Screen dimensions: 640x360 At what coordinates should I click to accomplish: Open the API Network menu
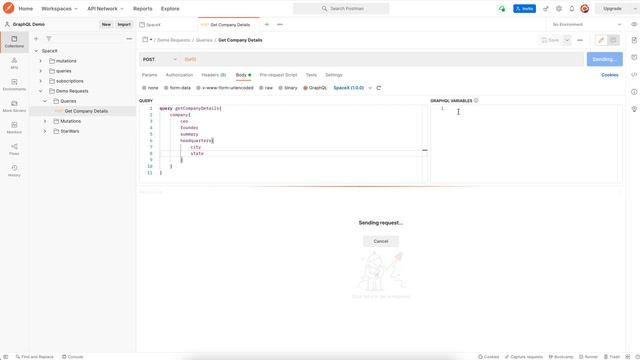pyautogui.click(x=105, y=9)
